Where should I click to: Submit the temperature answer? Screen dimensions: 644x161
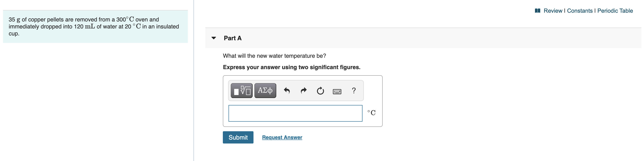(x=238, y=137)
